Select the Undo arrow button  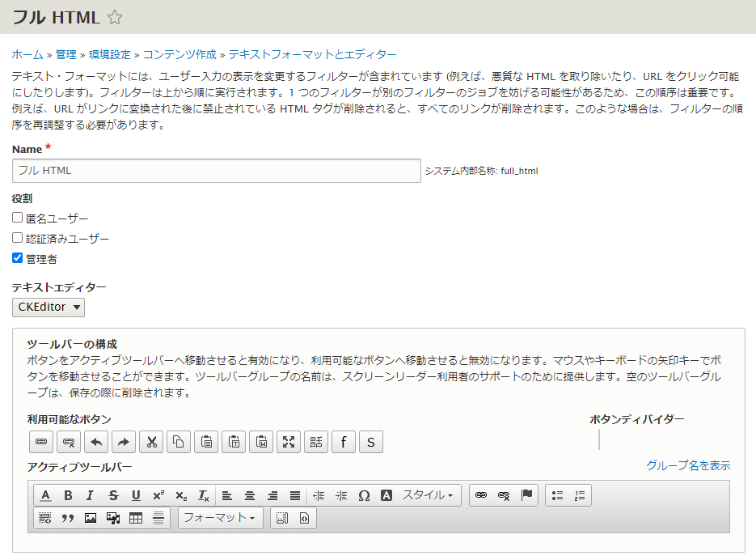point(96,442)
